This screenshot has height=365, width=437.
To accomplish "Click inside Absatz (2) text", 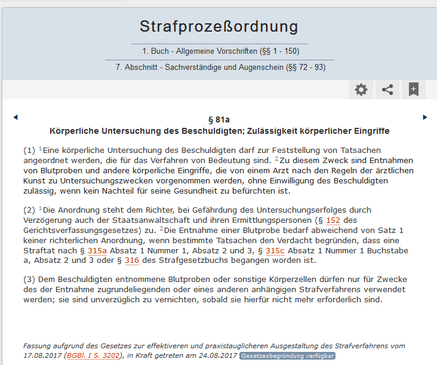I will pyautogui.click(x=216, y=235).
